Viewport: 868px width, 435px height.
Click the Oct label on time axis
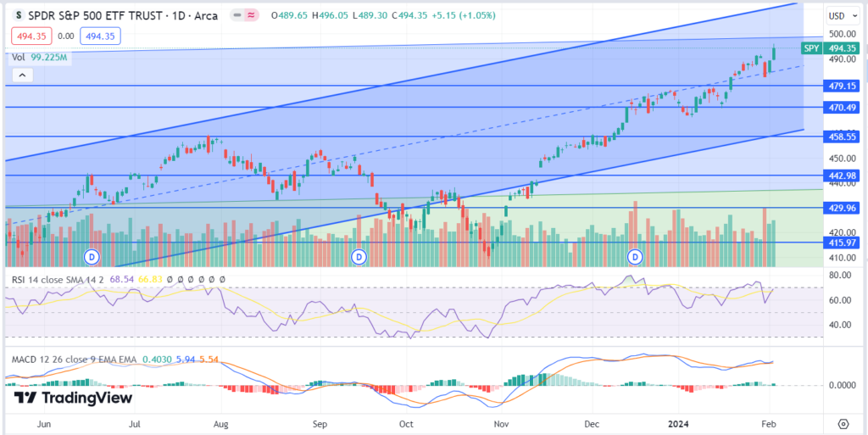406,424
